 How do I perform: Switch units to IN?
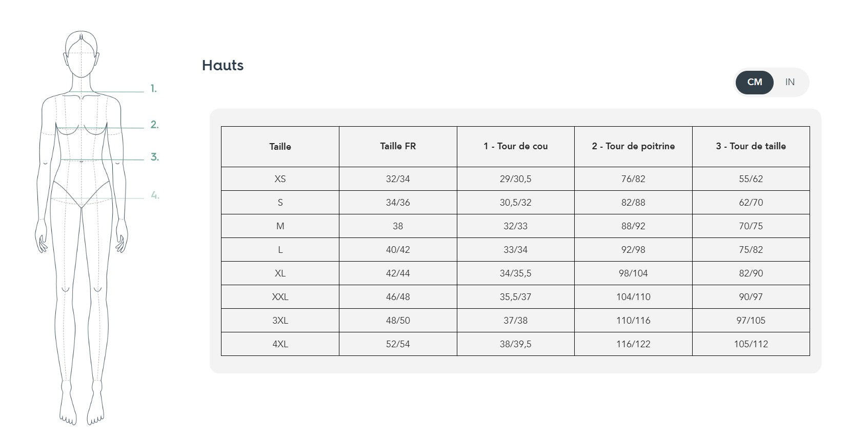[x=790, y=82]
